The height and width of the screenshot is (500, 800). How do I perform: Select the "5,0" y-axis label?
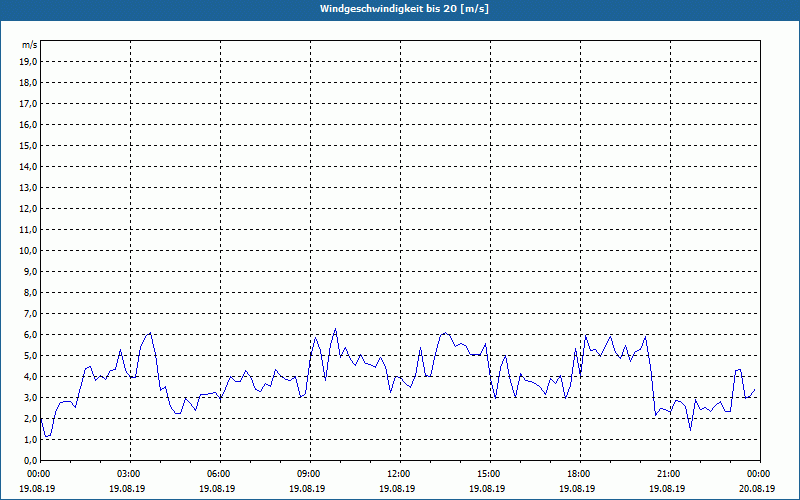click(x=30, y=356)
